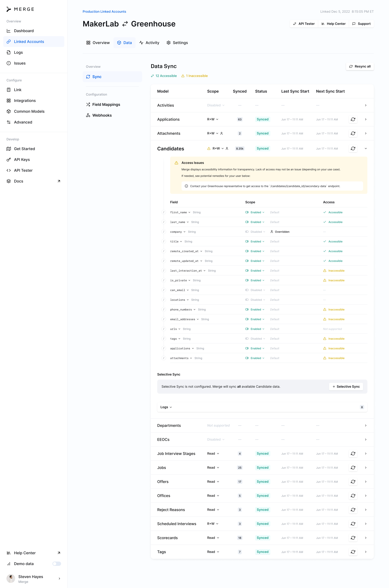
Task: Expand the Tags model row chevron
Action: pyautogui.click(x=366, y=552)
